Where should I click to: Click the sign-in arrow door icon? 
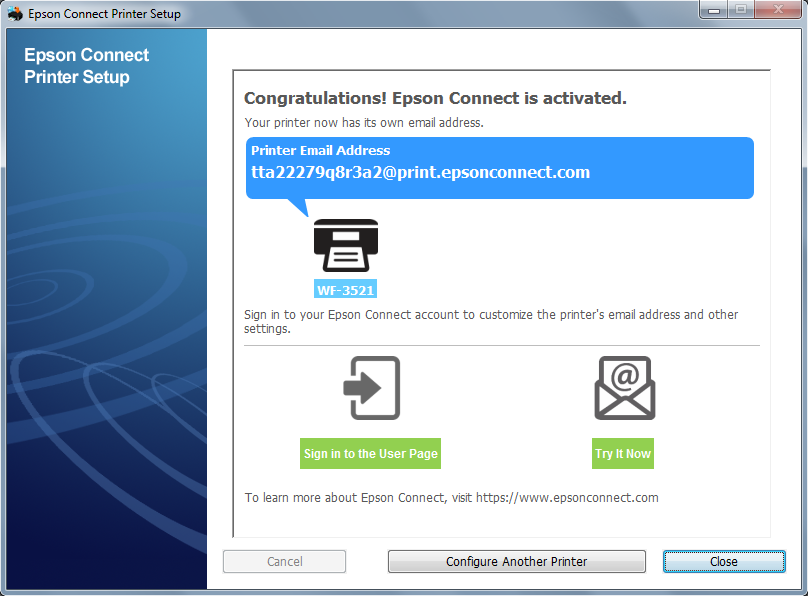pos(371,388)
